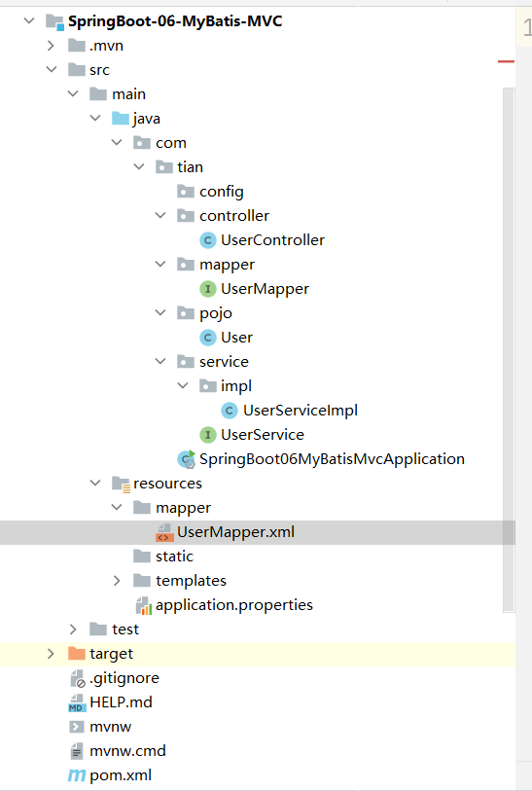Collapse the com package

pos(117,143)
